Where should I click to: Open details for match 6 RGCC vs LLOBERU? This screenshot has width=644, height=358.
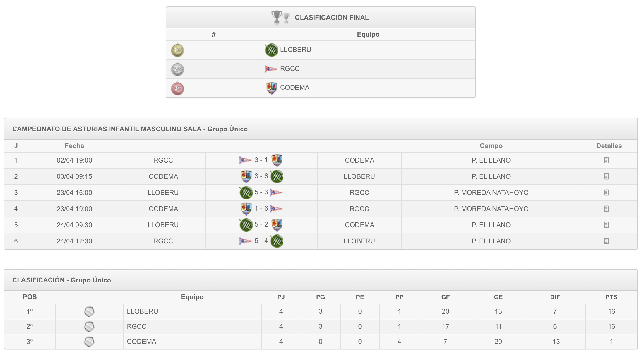(606, 241)
